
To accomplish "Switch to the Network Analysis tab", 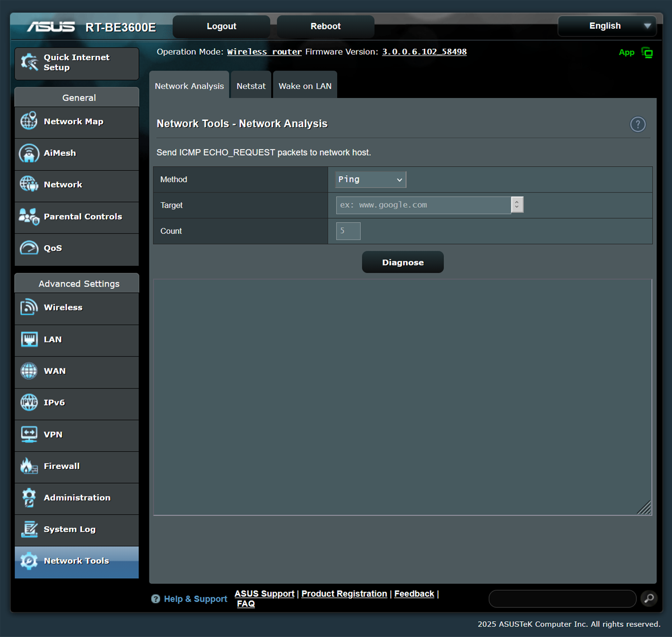I will pyautogui.click(x=189, y=86).
